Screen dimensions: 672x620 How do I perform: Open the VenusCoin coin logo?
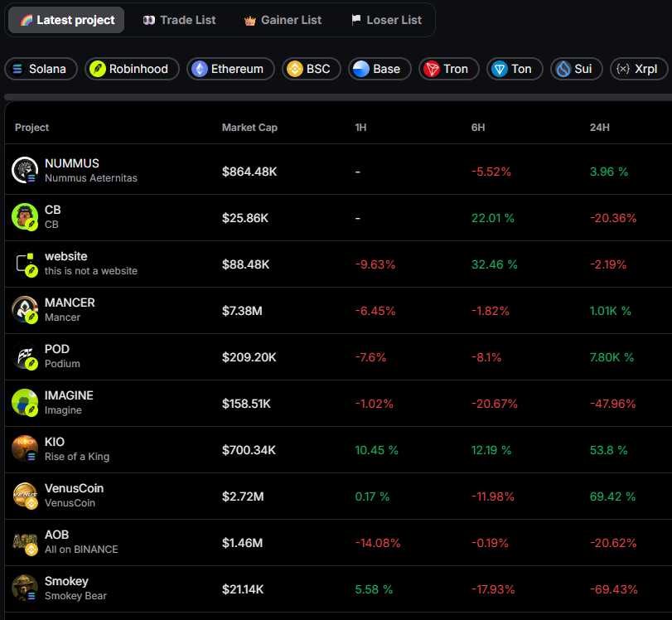pyautogui.click(x=25, y=495)
